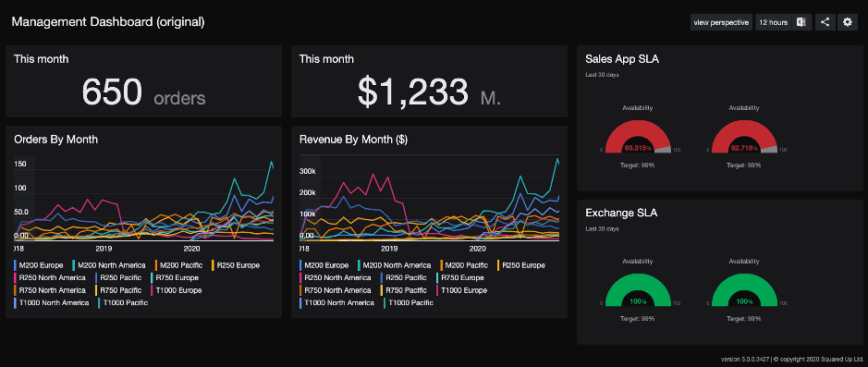Toggle R250 North America in Orders By Month legend

(x=50, y=277)
